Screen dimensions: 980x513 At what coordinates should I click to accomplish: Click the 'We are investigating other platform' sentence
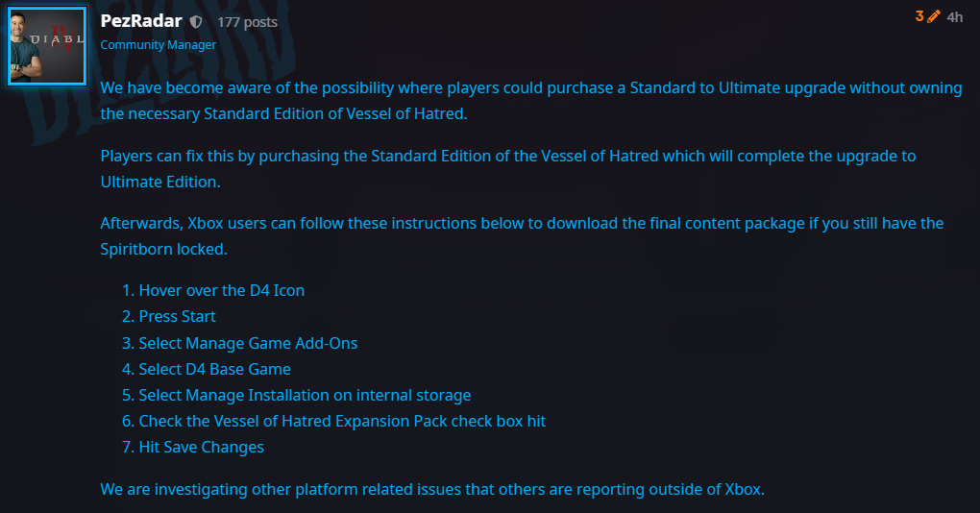[432, 489]
